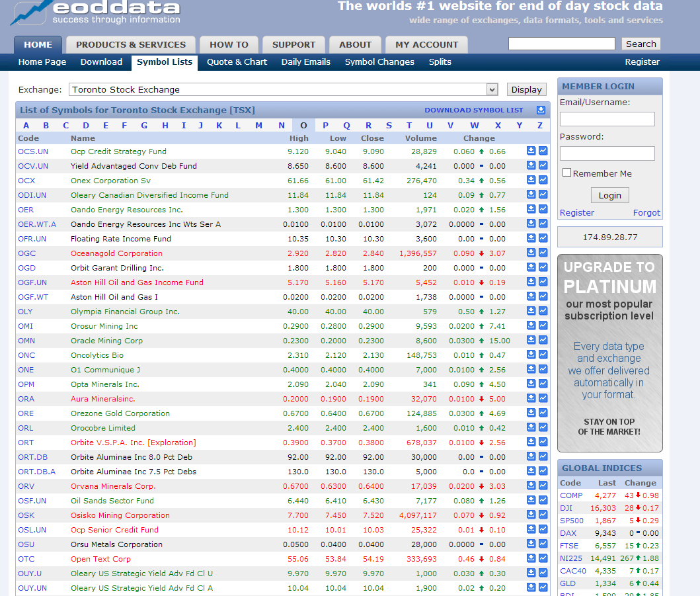Open the HOW TO tab

(x=229, y=45)
